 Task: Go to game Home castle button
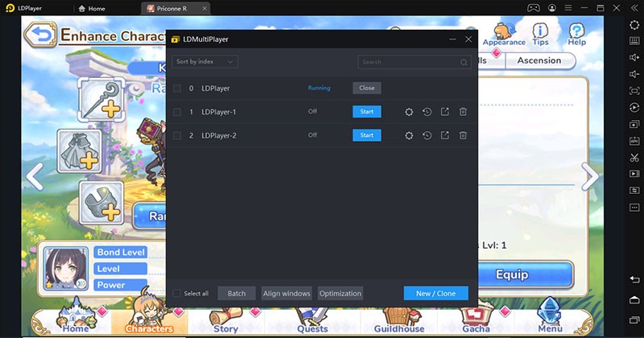76,316
